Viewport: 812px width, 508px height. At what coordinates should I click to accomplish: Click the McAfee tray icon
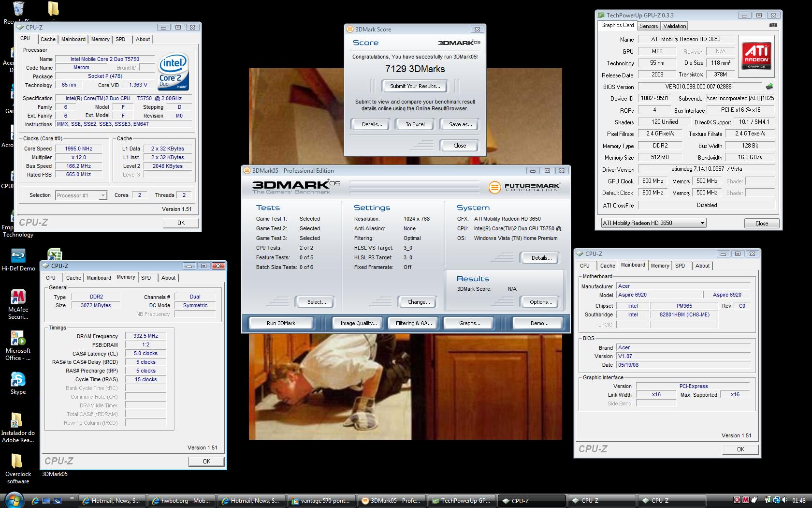click(746, 500)
